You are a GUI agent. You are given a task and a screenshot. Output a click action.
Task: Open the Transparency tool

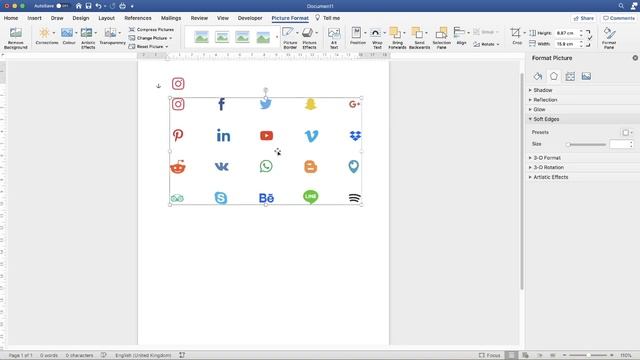[112, 36]
